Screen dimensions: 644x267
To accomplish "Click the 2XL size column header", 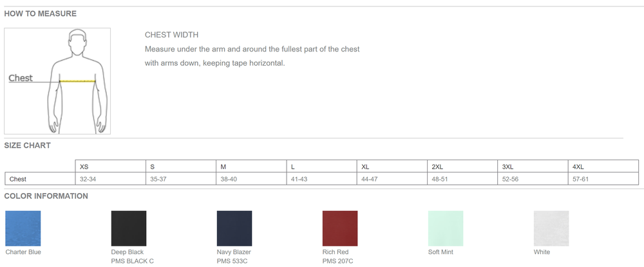I will 460,167.
